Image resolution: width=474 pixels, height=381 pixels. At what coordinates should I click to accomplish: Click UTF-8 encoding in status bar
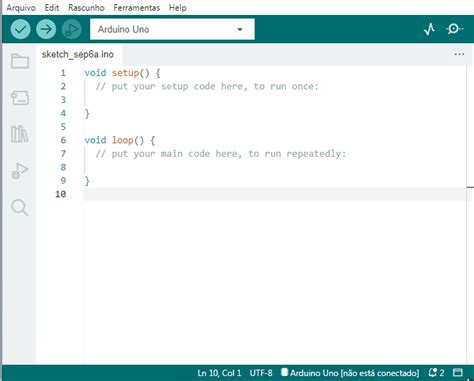(261, 373)
